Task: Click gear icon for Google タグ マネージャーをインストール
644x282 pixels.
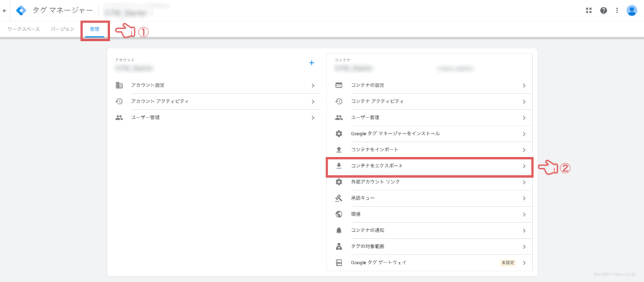Action: pos(339,134)
